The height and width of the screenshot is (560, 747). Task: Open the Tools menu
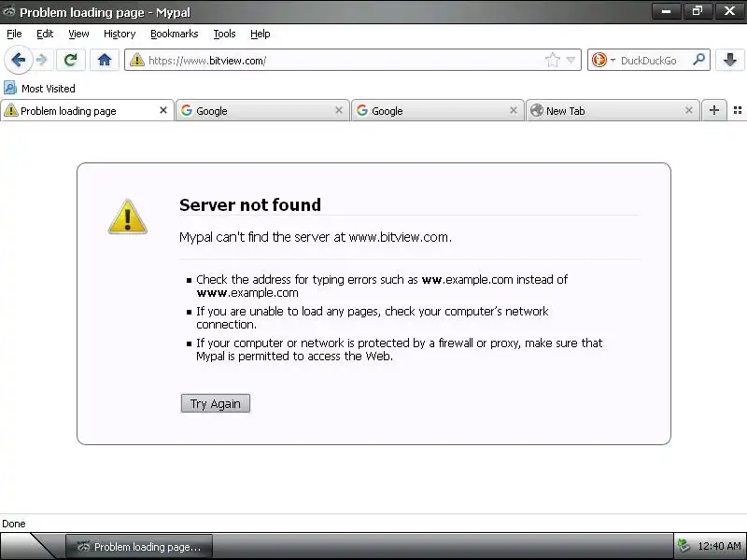click(x=224, y=34)
